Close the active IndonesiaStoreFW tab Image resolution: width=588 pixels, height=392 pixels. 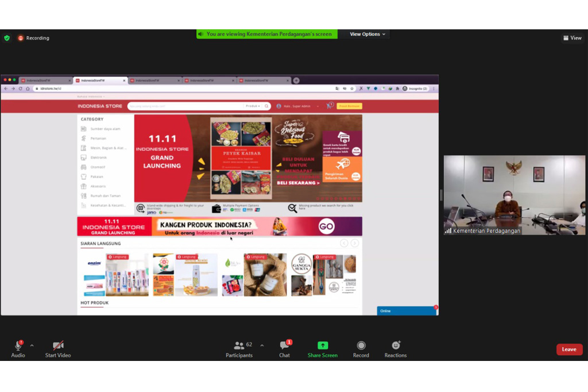[124, 80]
